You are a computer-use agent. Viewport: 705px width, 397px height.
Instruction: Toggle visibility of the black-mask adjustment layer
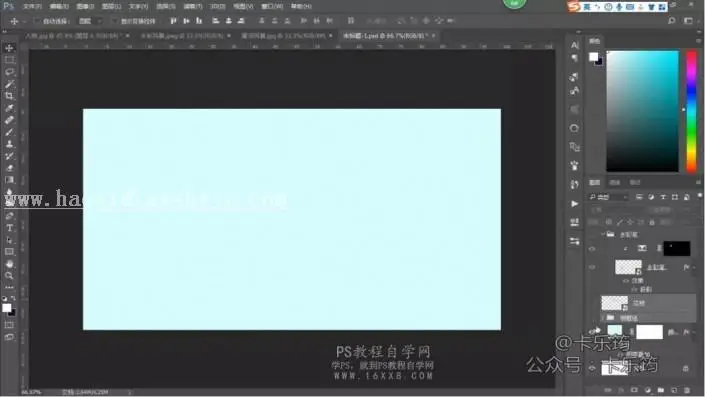(592, 249)
